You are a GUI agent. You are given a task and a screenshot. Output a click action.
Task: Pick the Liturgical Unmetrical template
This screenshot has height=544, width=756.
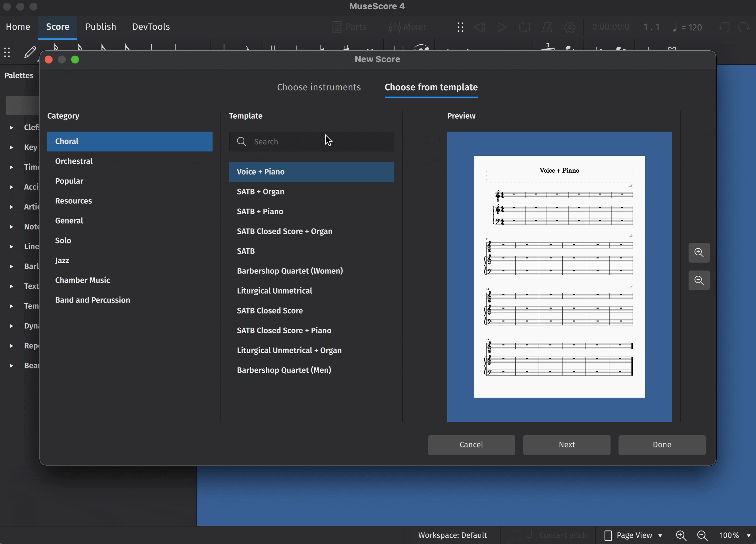coord(311,291)
